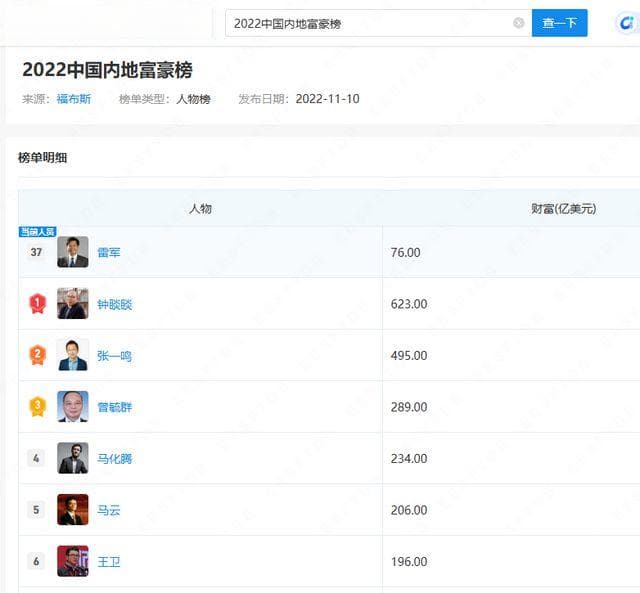Click the wealth value 234.00
Image resolution: width=640 pixels, height=593 pixels.
pyautogui.click(x=409, y=458)
